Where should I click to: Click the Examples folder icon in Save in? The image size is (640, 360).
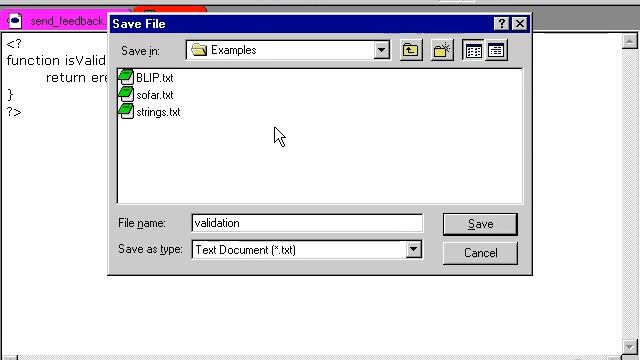point(199,50)
